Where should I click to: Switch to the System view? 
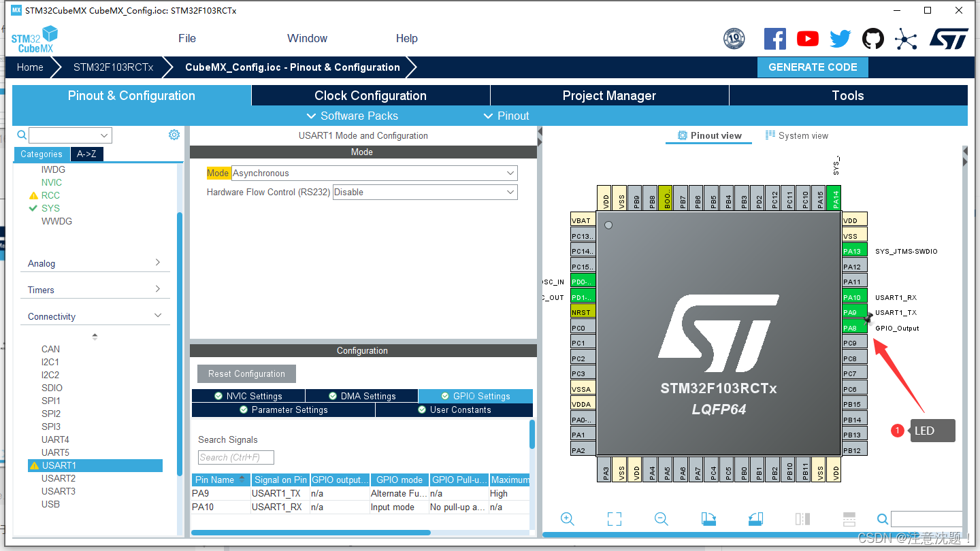pyautogui.click(x=796, y=135)
